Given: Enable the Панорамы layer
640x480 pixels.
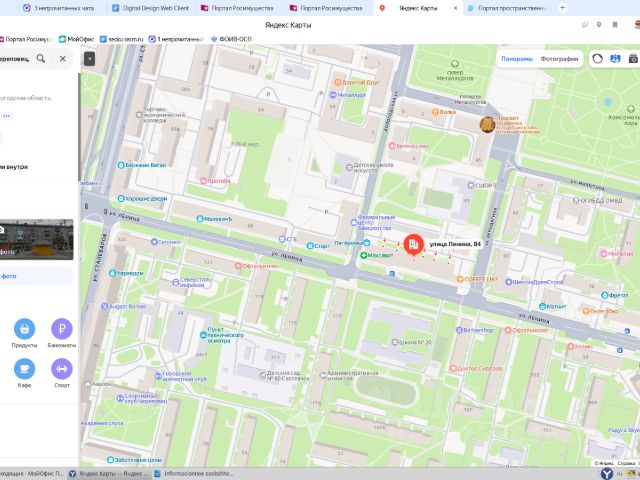Looking at the screenshot, I should [x=517, y=59].
